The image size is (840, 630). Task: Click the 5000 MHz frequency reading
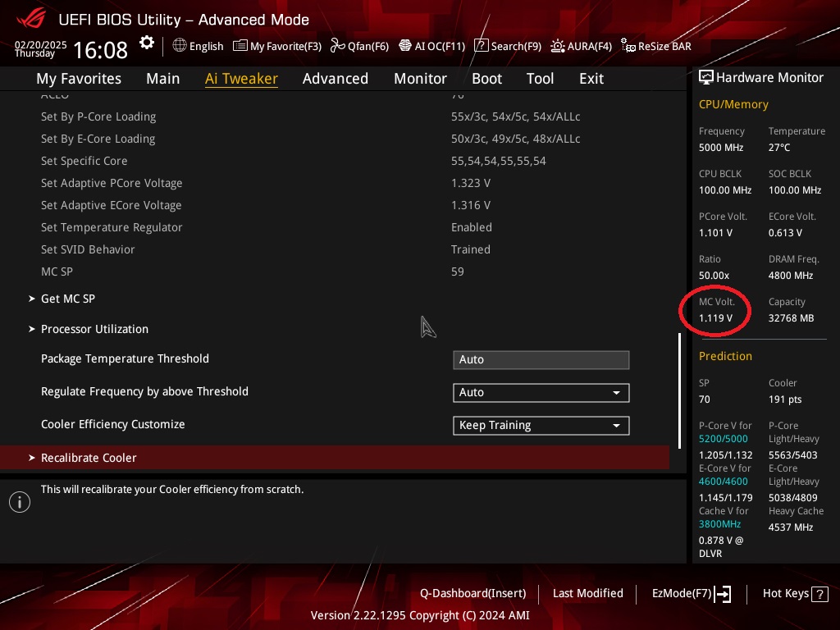click(721, 148)
